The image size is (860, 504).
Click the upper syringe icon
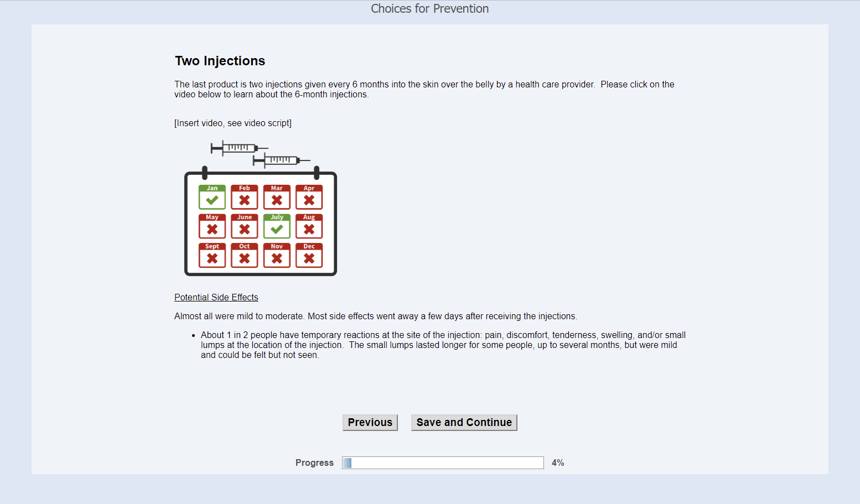(x=239, y=148)
